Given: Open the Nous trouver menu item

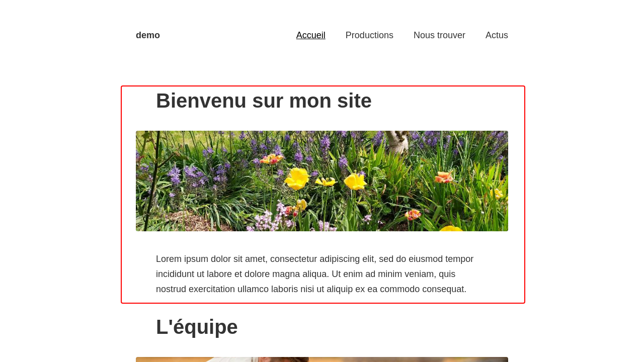Looking at the screenshot, I should [439, 35].
